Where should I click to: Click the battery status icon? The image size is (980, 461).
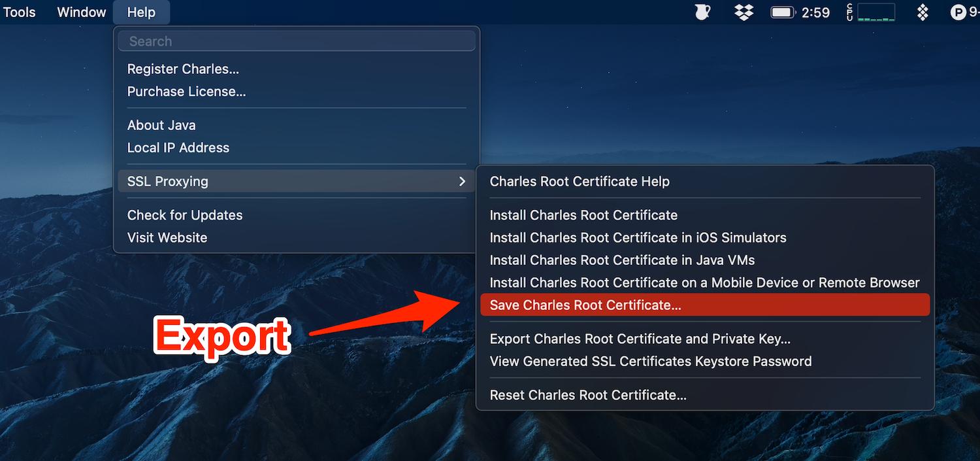(783, 12)
